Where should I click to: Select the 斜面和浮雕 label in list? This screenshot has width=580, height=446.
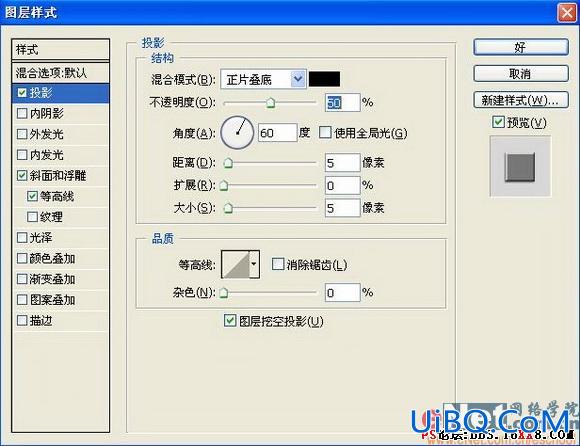tap(58, 175)
